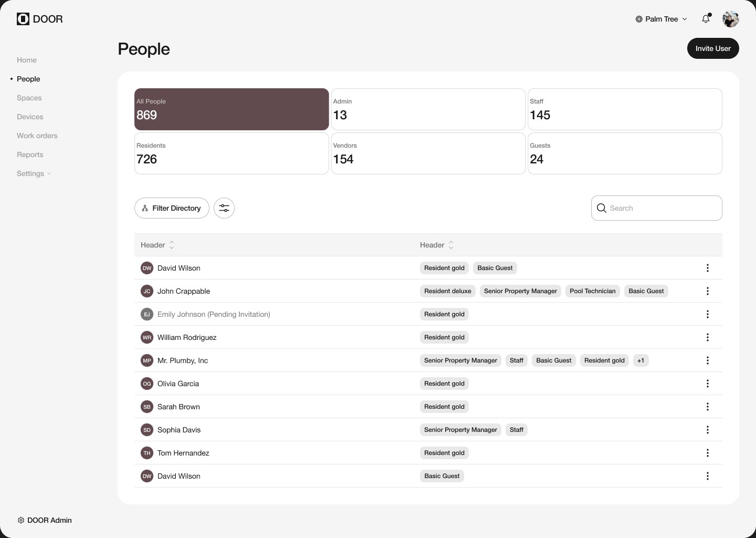This screenshot has width=756, height=538.
Task: Open row menu for Sophia Davis
Action: [708, 430]
